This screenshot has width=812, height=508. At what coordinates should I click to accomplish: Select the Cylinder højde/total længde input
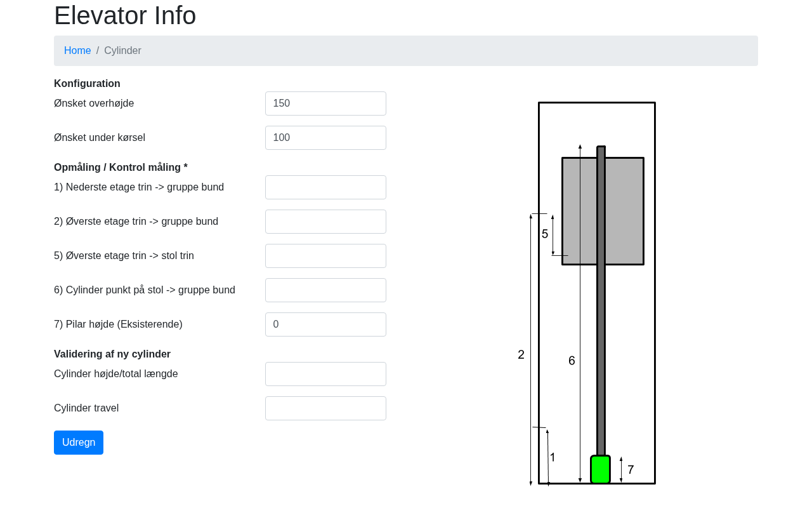[x=325, y=374]
